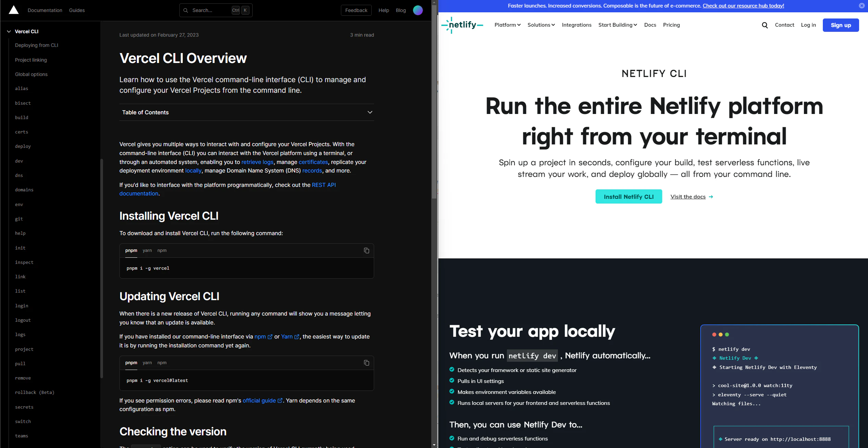Copy the vercel@latest install command

(366, 363)
